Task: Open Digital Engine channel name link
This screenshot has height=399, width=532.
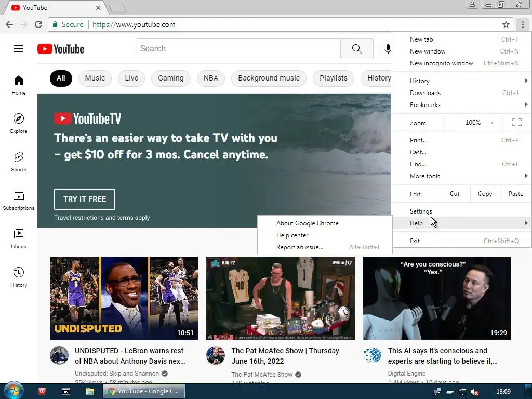Action: coord(406,373)
